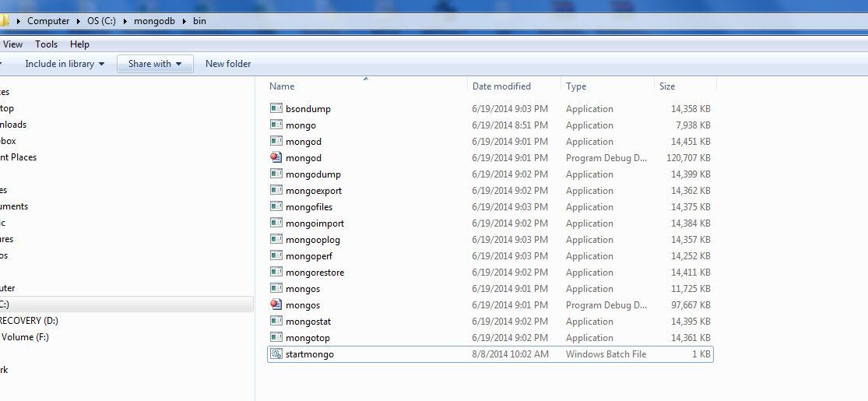Click the mongo application icon
The image size is (868, 401).
(x=276, y=125)
